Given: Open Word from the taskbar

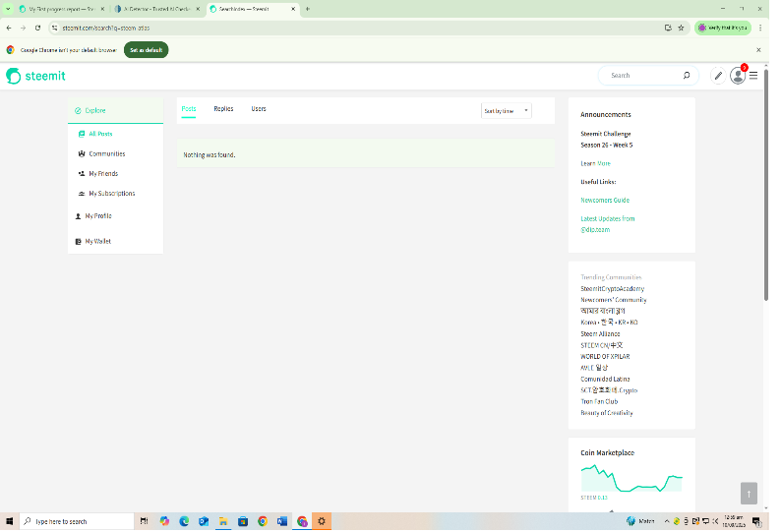Looking at the screenshot, I should [x=282, y=521].
